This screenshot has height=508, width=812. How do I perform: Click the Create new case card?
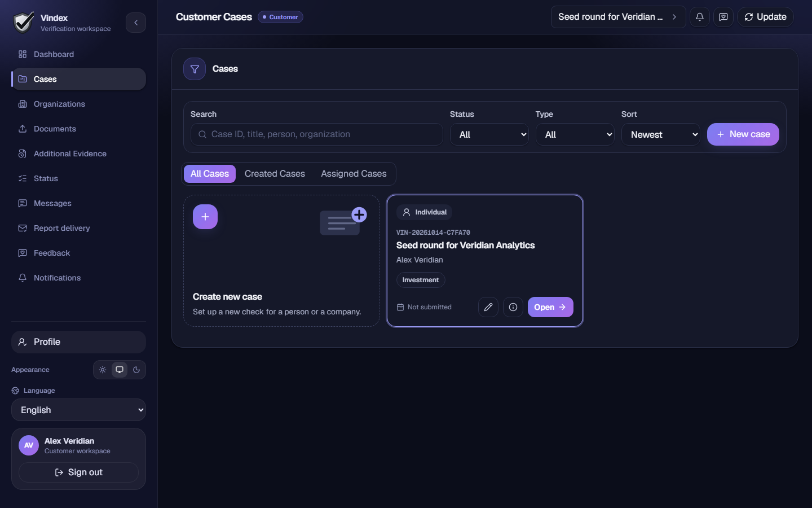pyautogui.click(x=282, y=261)
